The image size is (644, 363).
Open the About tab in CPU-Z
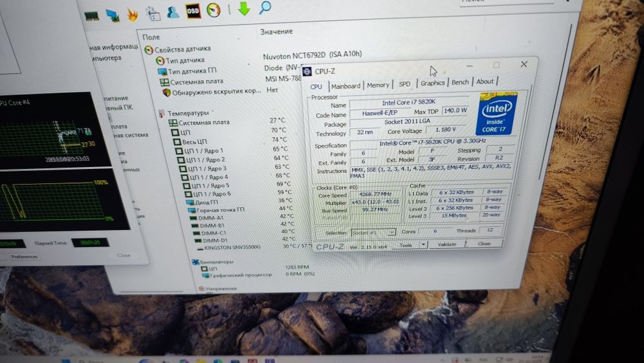pos(485,81)
